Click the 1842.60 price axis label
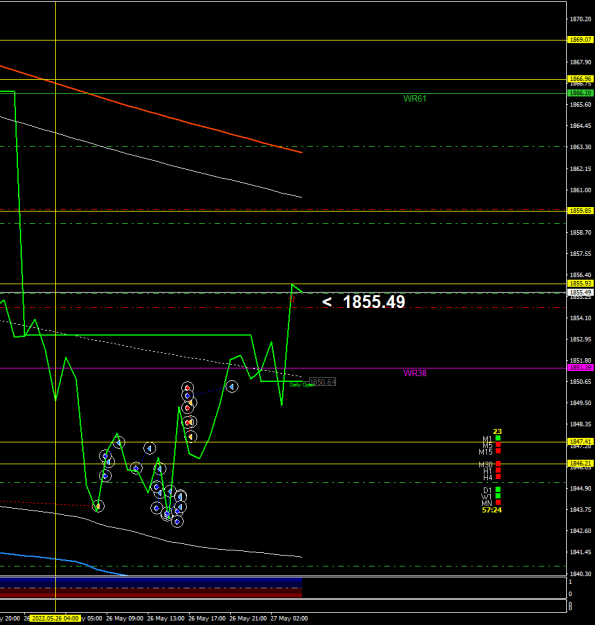Viewport: 595px width, 625px height. point(580,531)
